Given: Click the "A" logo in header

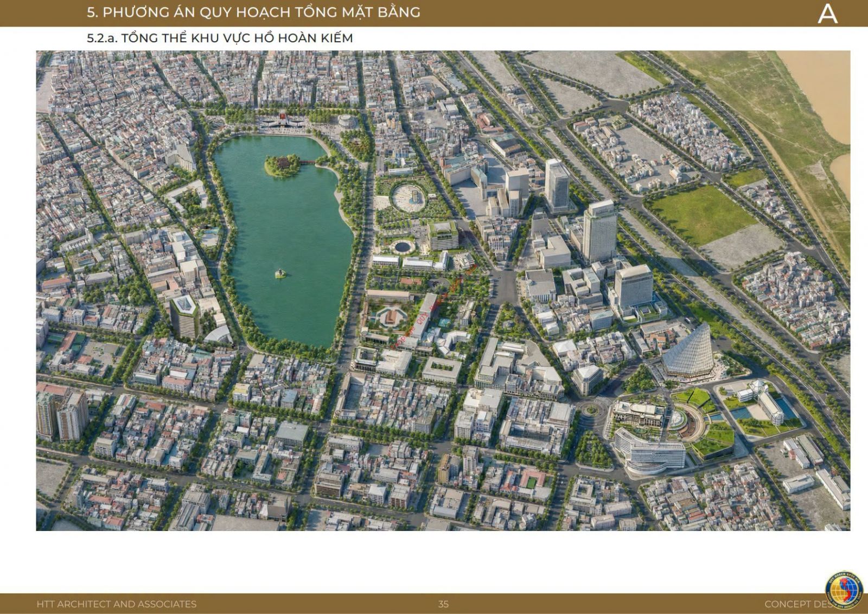Looking at the screenshot, I should click(x=827, y=13).
